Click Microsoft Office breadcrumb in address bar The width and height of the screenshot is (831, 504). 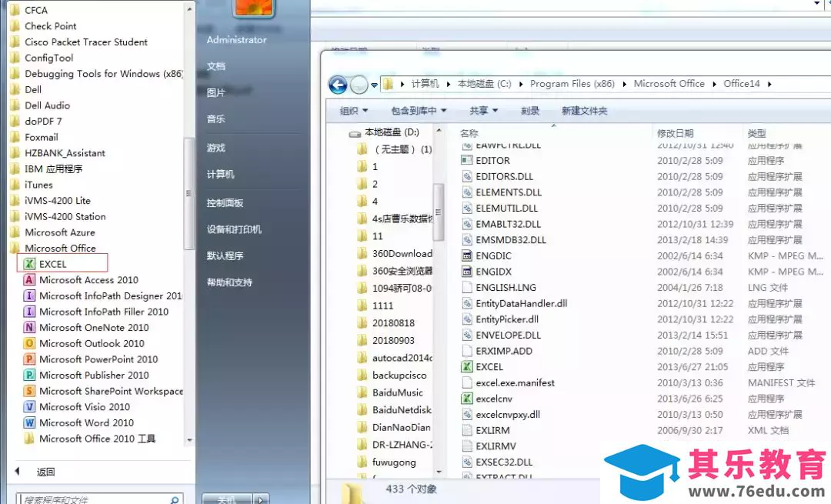coord(669,84)
